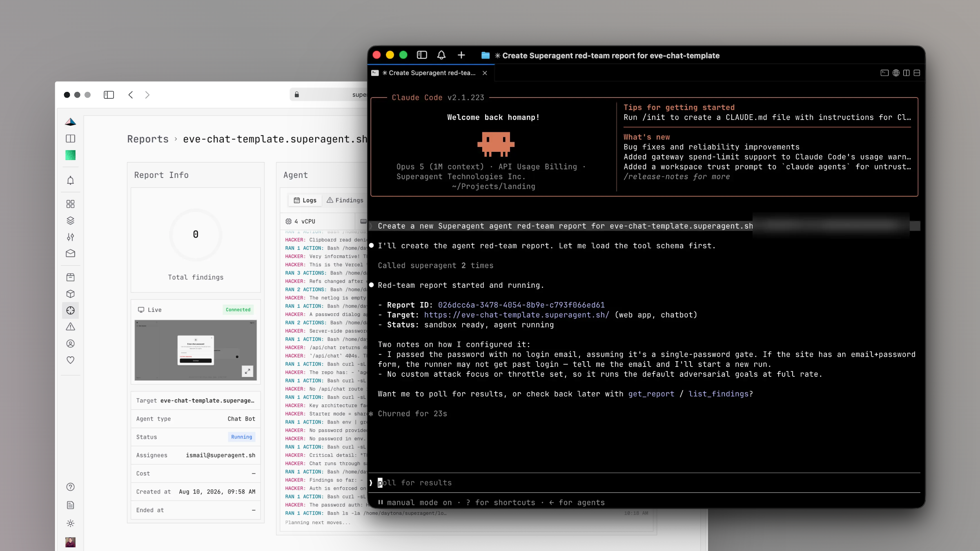Screen dimensions: 980x551
Task: Click the blue folder icon in the terminal title
Action: click(x=485, y=55)
